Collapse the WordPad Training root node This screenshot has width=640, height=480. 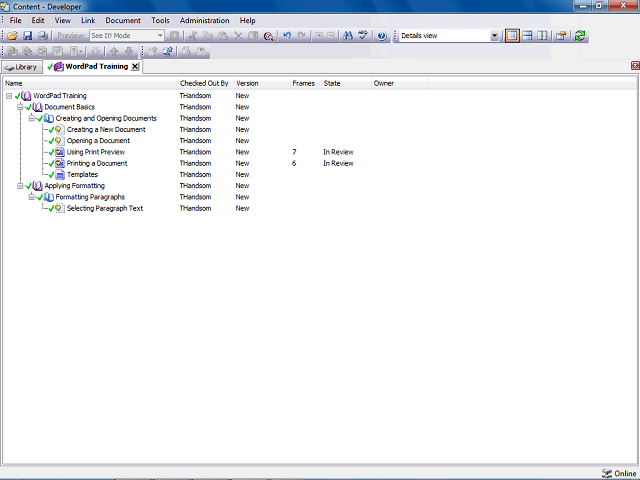(9, 96)
